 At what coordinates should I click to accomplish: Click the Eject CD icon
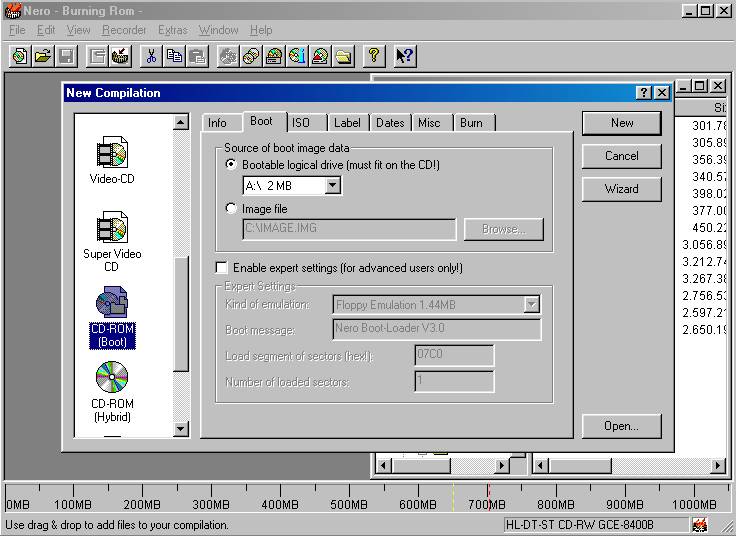pyautogui.click(x=320, y=56)
